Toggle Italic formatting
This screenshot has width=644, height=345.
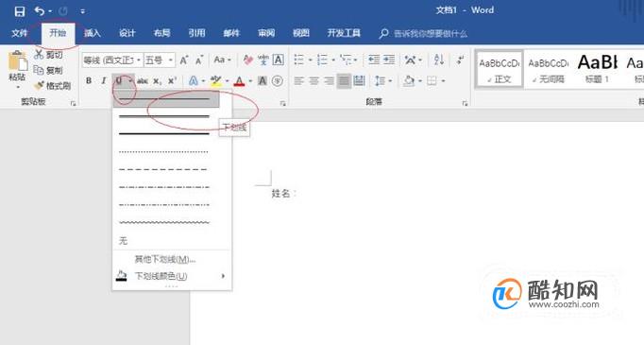104,81
